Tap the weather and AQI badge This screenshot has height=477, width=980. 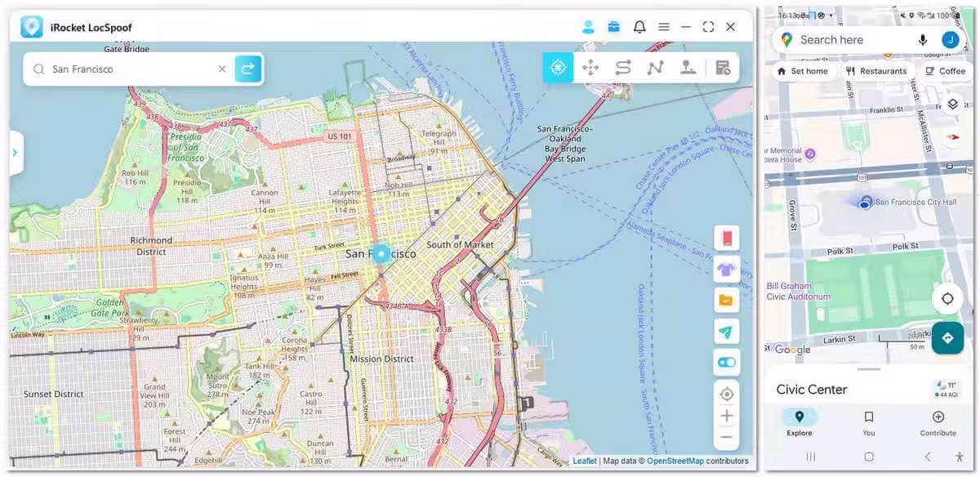946,389
